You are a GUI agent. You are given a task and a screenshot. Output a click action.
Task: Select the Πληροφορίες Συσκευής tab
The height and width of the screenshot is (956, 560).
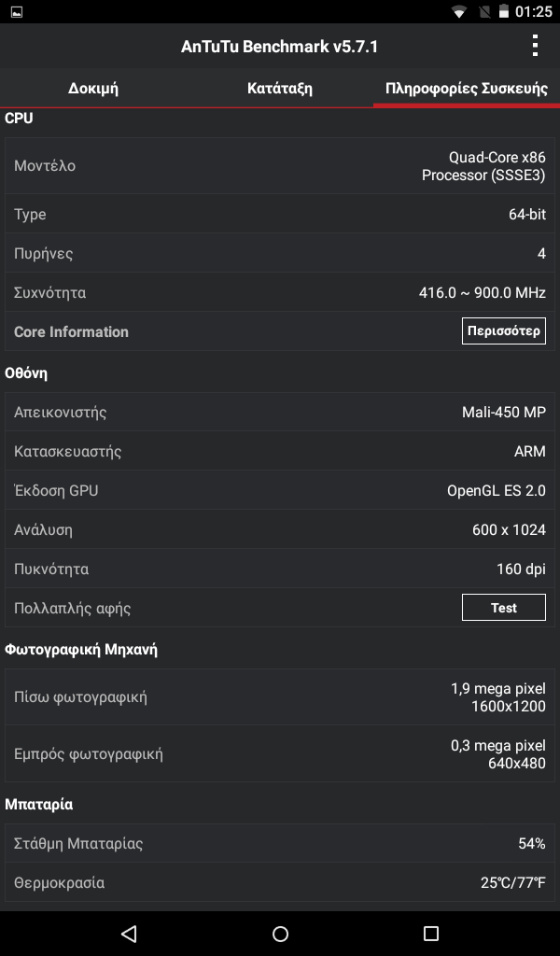click(467, 89)
